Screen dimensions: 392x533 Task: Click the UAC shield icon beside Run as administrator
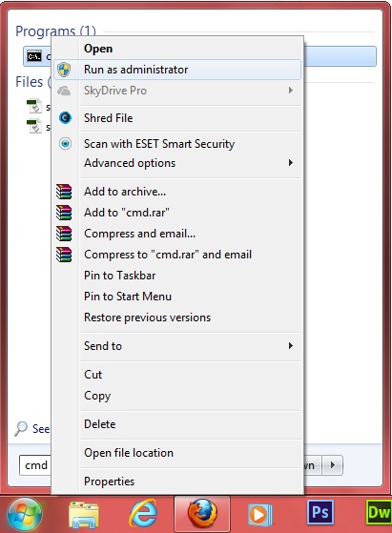click(64, 70)
